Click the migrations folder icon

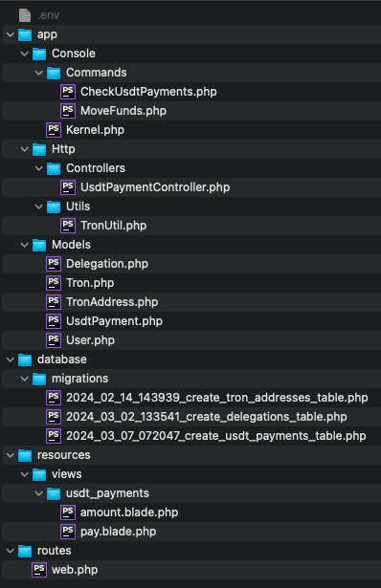pos(39,379)
